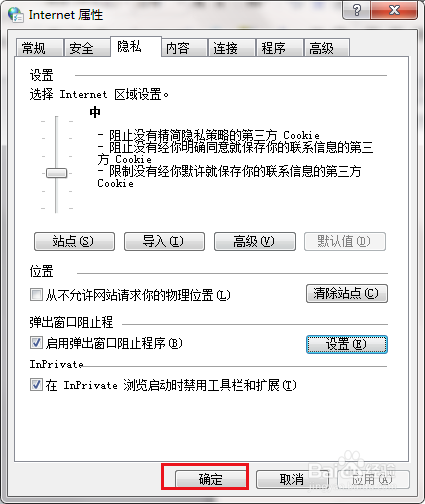Toggle InPrivate 禁用工具栏和扩展 checkbox

click(x=36, y=384)
